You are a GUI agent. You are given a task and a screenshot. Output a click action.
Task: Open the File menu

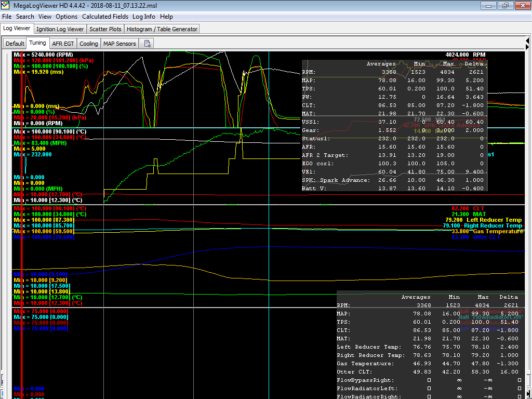point(7,17)
